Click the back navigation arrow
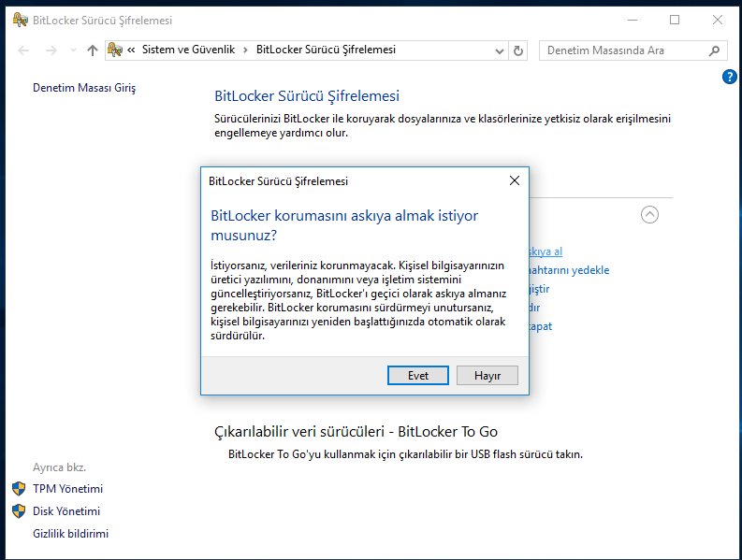This screenshot has width=742, height=560. coord(24,50)
